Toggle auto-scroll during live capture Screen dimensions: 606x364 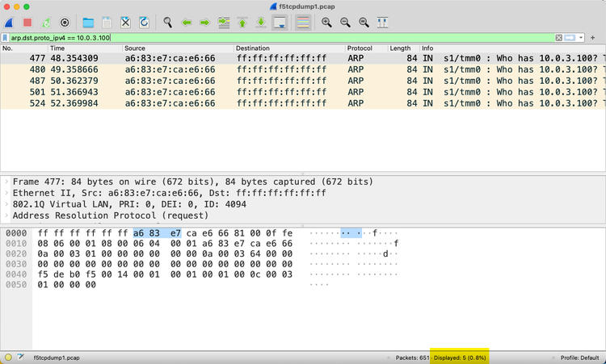[x=280, y=22]
